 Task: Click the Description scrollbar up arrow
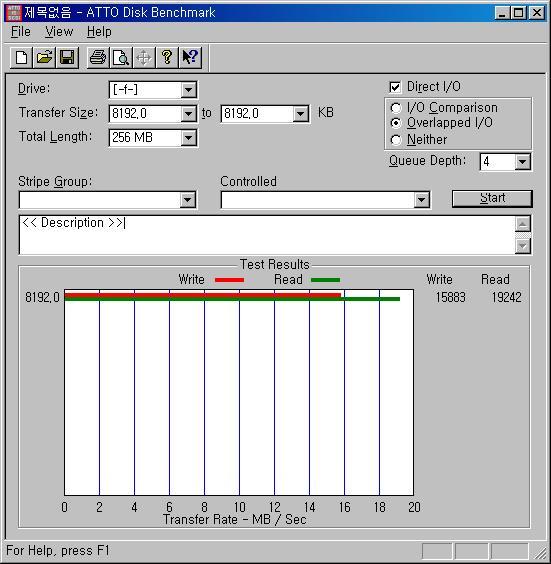(x=523, y=224)
